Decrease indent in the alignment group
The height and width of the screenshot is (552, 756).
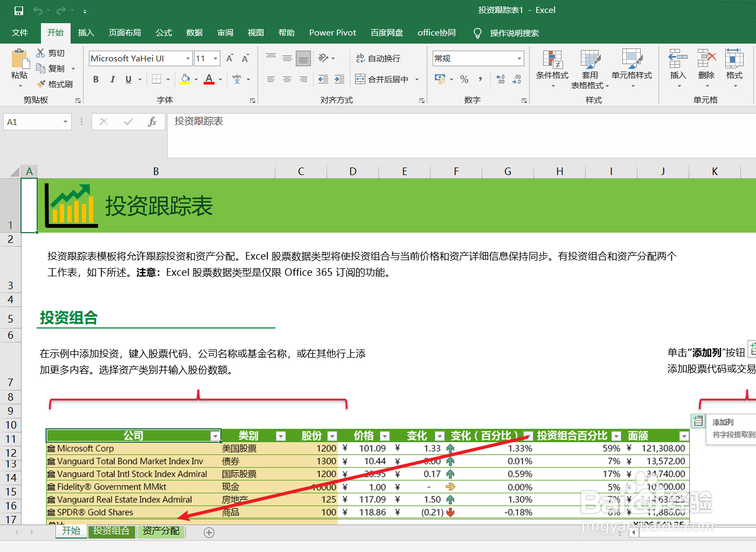point(323,79)
